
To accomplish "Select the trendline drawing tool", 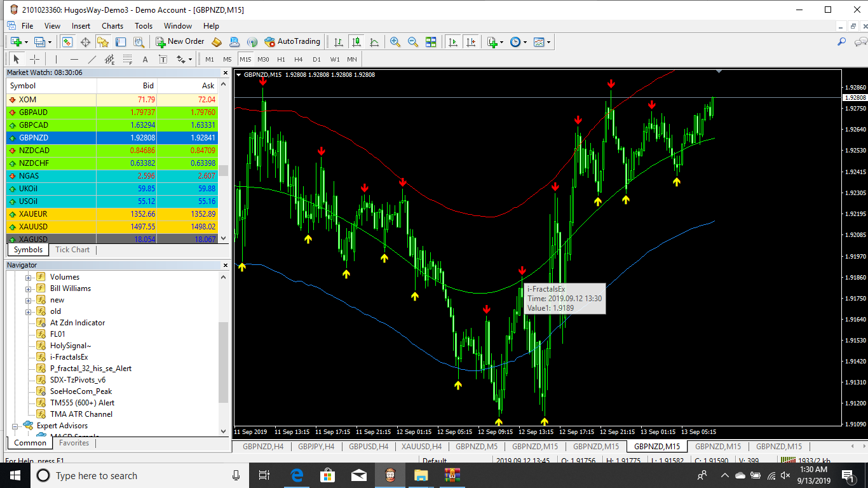I will coord(92,59).
